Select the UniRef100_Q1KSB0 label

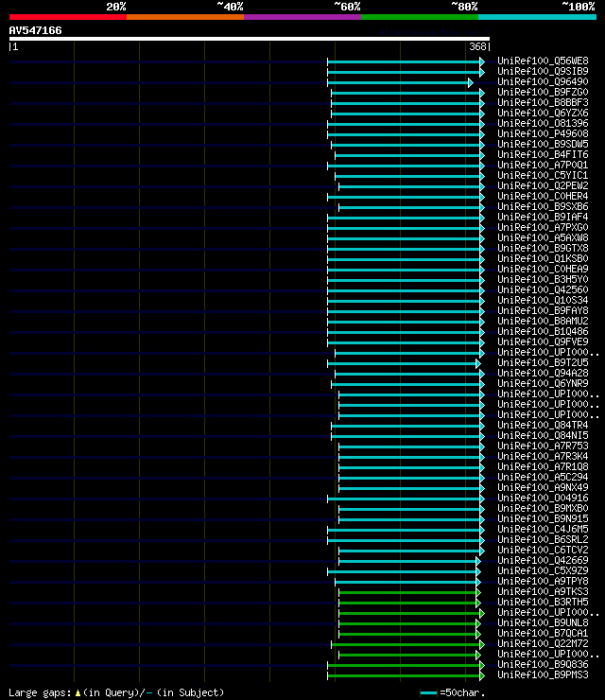pos(543,258)
